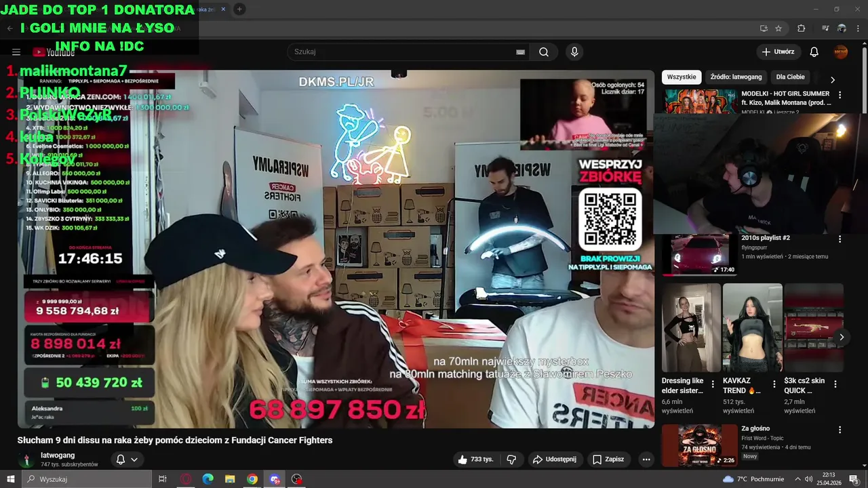Image resolution: width=868 pixels, height=488 pixels.
Task: Open the Chrome three-dot menu
Action: [x=859, y=28]
